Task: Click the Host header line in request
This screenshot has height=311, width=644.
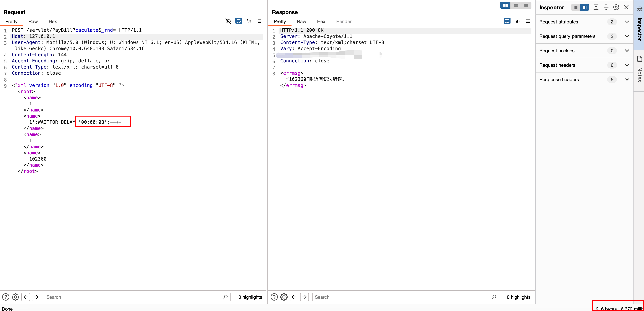Action: pyautogui.click(x=34, y=36)
